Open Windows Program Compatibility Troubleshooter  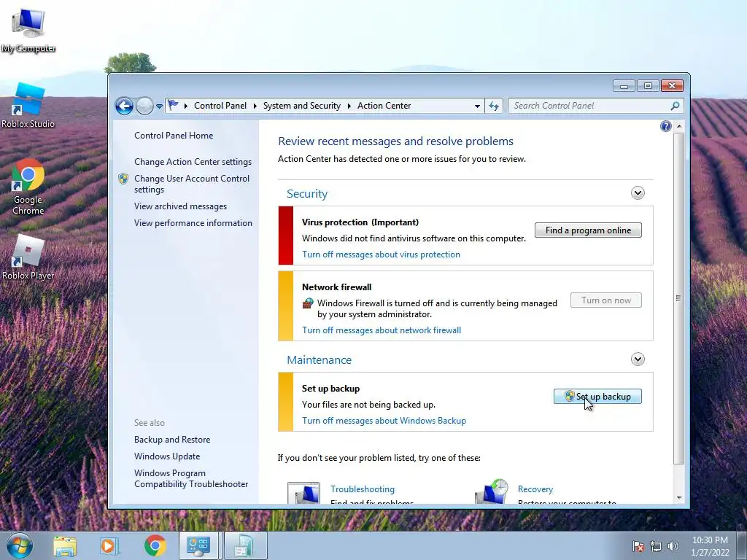(191, 478)
